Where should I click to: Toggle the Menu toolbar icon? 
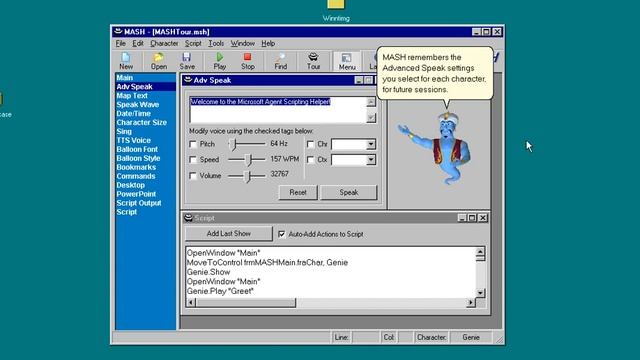347,61
